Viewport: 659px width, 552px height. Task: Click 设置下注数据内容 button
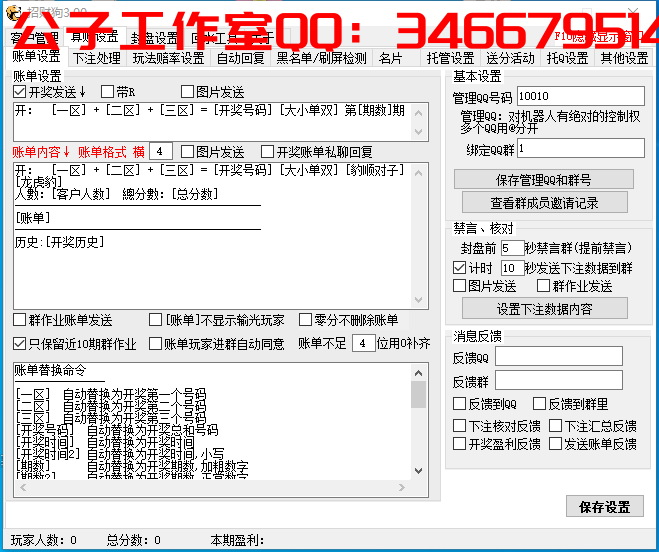[x=545, y=309]
